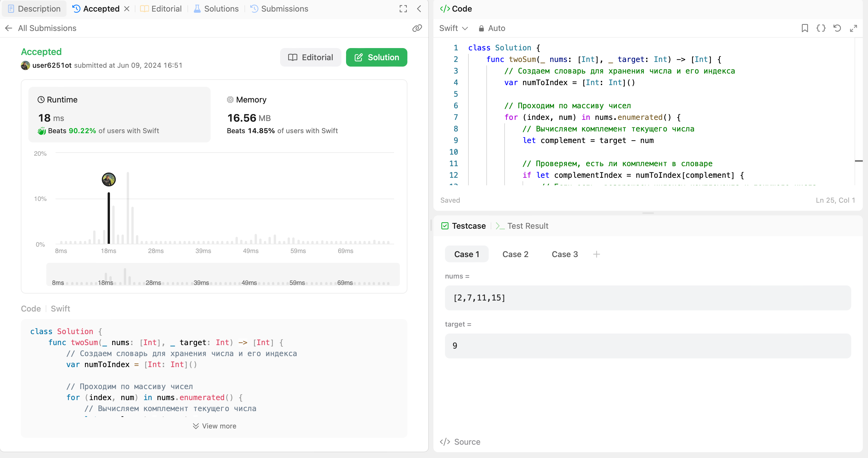Click the Editorial button on submission

click(x=311, y=57)
